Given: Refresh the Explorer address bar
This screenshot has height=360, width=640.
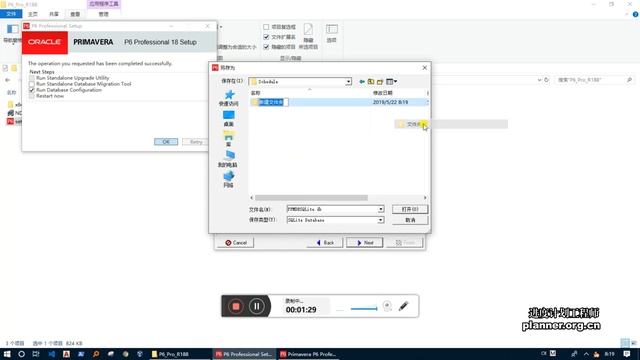Looking at the screenshot, I should [x=546, y=80].
